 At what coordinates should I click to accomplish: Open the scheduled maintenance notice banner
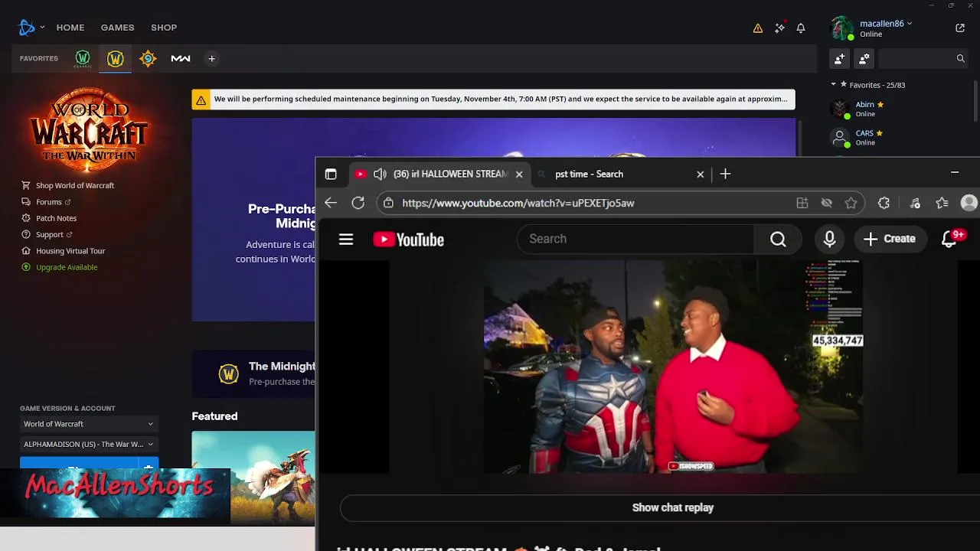tap(494, 99)
